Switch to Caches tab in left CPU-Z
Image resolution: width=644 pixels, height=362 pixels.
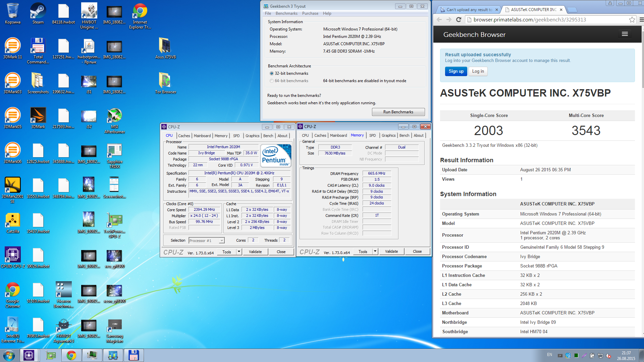tap(184, 136)
